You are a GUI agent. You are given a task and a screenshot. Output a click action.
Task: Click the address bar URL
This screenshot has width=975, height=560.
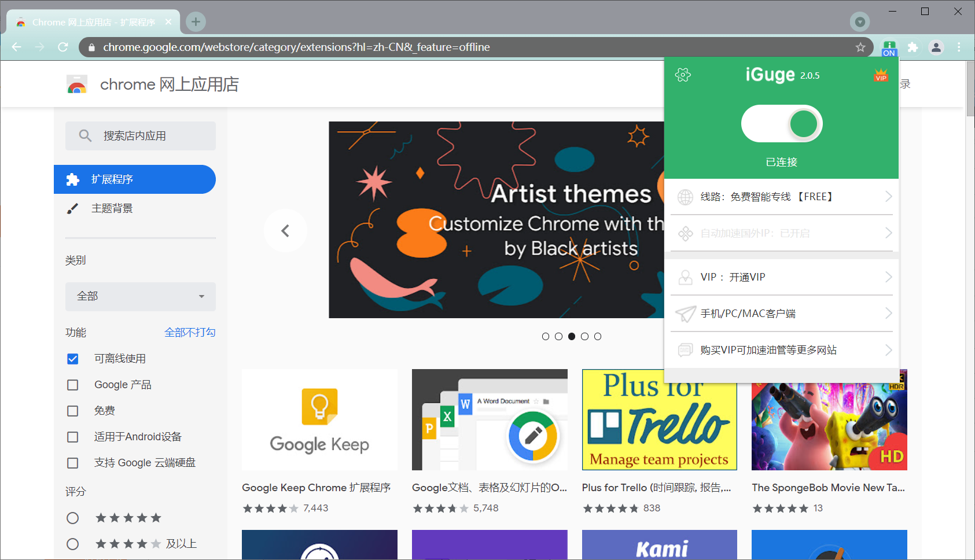(296, 47)
